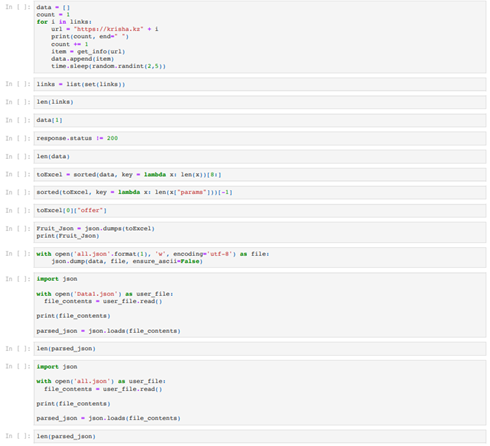Select the len(links) code cell
The height and width of the screenshot is (446, 490).
coord(260,102)
